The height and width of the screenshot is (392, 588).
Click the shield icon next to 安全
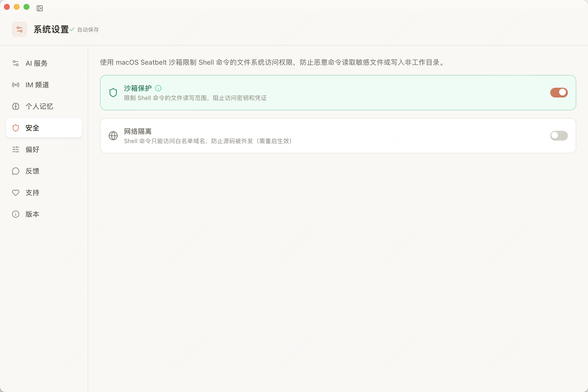tap(15, 128)
